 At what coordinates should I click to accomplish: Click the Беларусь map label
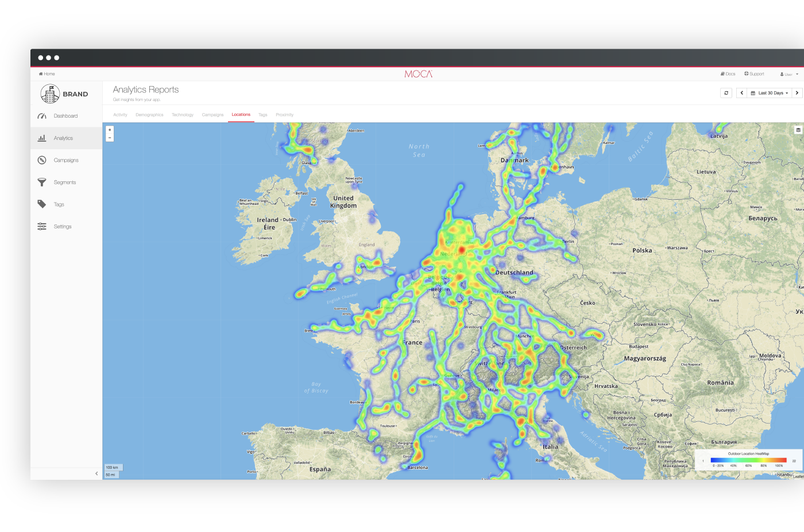click(763, 218)
